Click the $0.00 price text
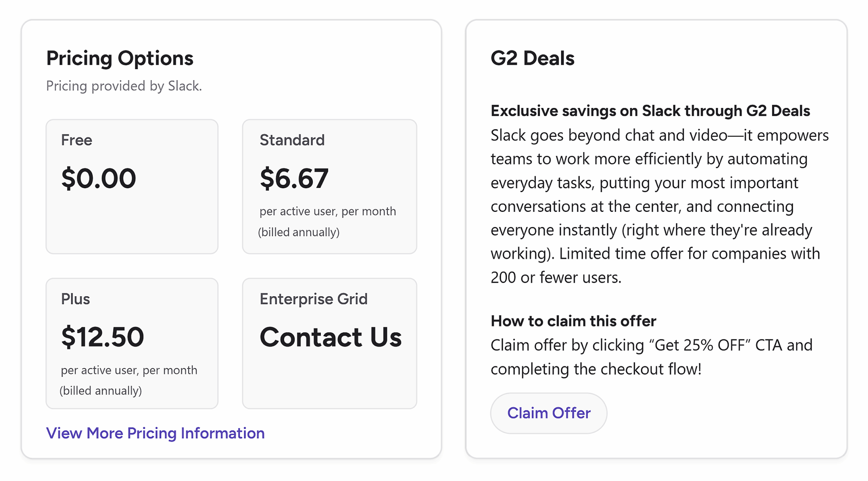This screenshot has height=481, width=868. 99,178
